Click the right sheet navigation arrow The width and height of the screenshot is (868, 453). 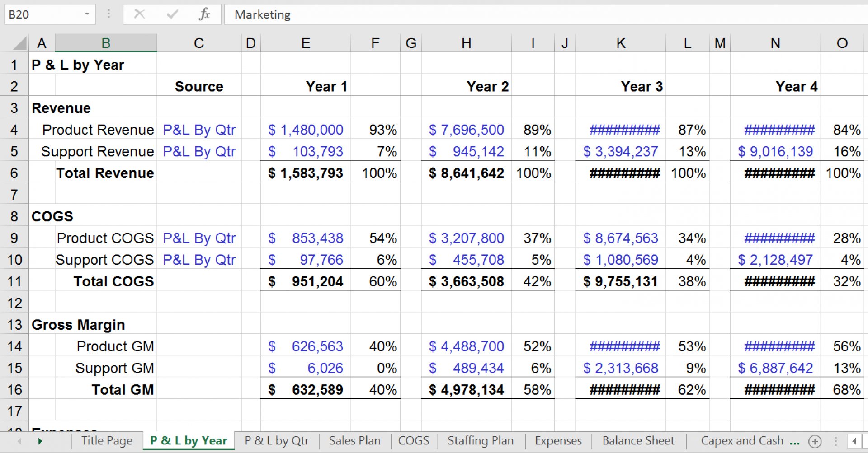(x=40, y=441)
